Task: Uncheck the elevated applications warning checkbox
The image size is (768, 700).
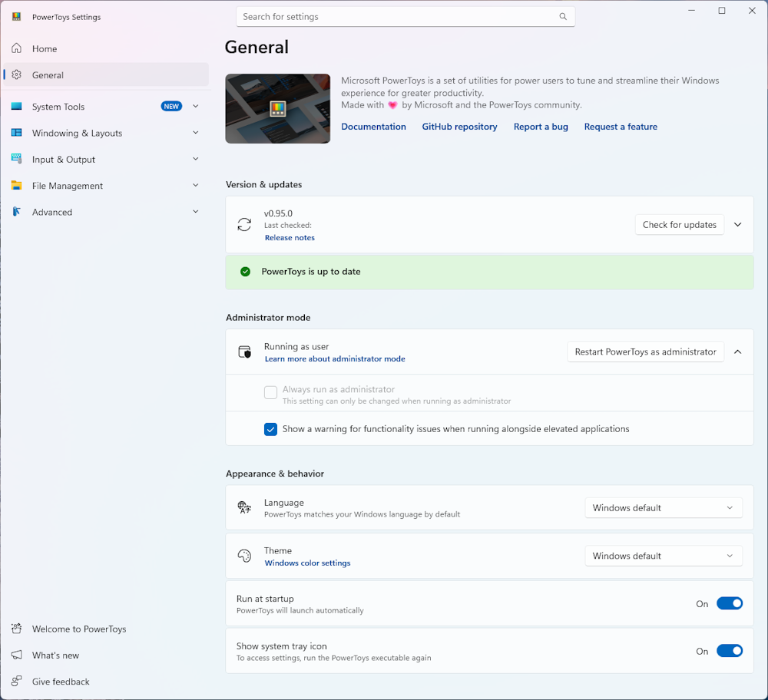Action: (270, 429)
